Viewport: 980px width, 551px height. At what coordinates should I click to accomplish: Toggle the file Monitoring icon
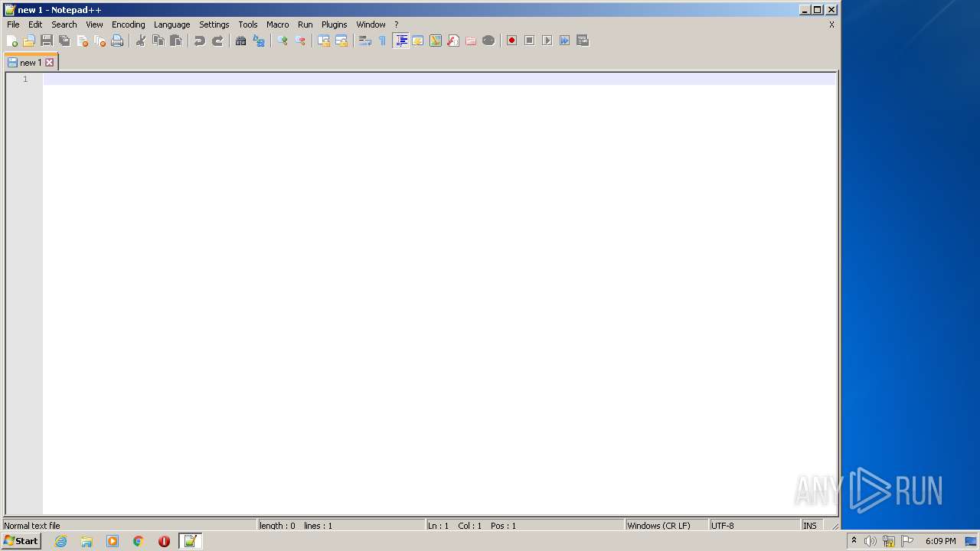(x=488, y=41)
